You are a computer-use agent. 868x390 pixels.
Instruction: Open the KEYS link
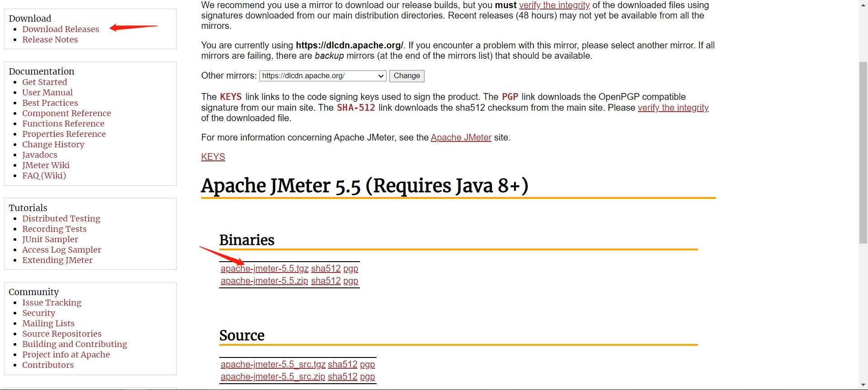pyautogui.click(x=213, y=157)
